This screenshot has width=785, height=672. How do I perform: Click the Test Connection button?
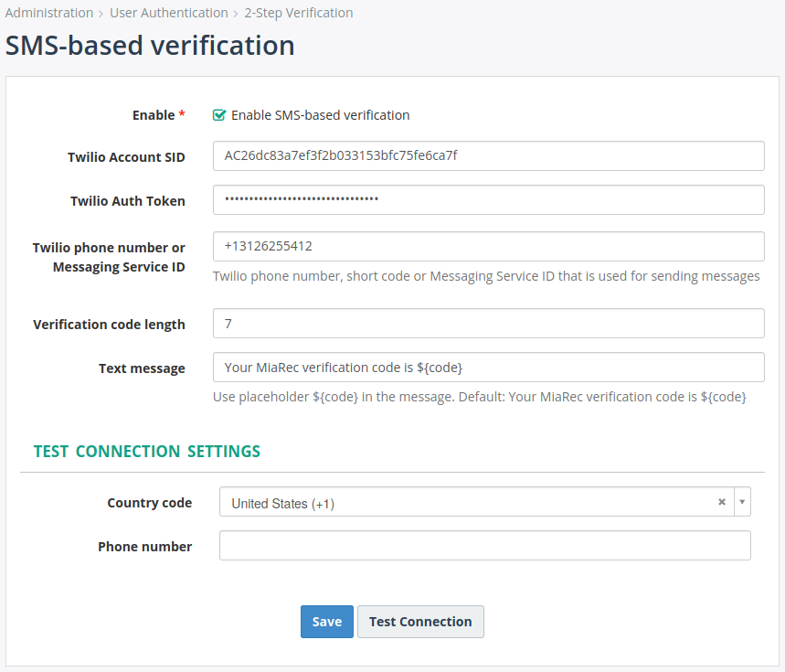(420, 622)
